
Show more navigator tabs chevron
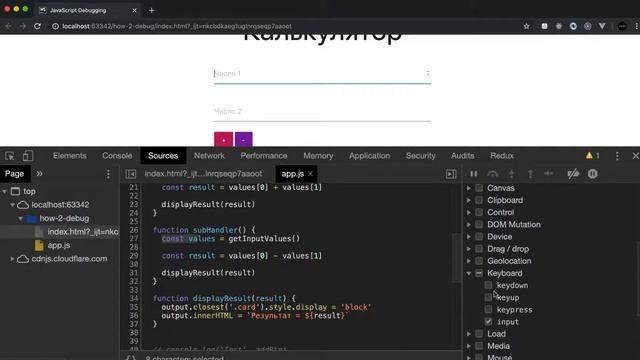pos(40,174)
